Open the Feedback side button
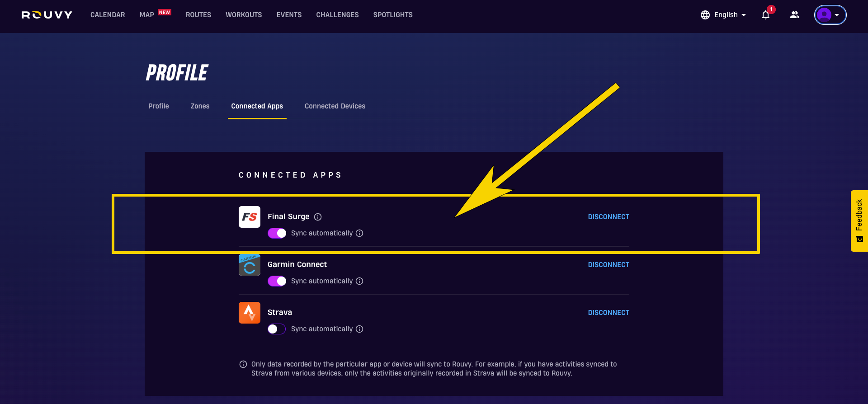Image resolution: width=868 pixels, height=404 pixels. 859,221
